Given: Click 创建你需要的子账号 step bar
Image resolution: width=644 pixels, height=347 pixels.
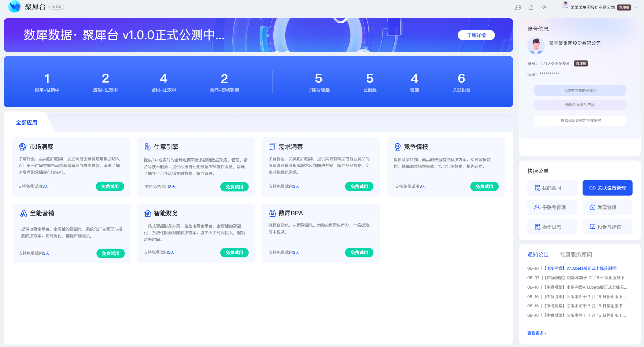Looking at the screenshot, I should [580, 90].
